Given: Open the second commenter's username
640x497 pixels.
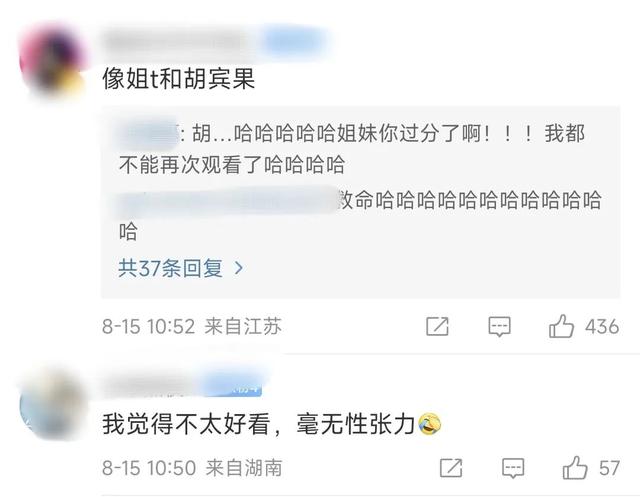Looking at the screenshot, I should (x=152, y=386).
